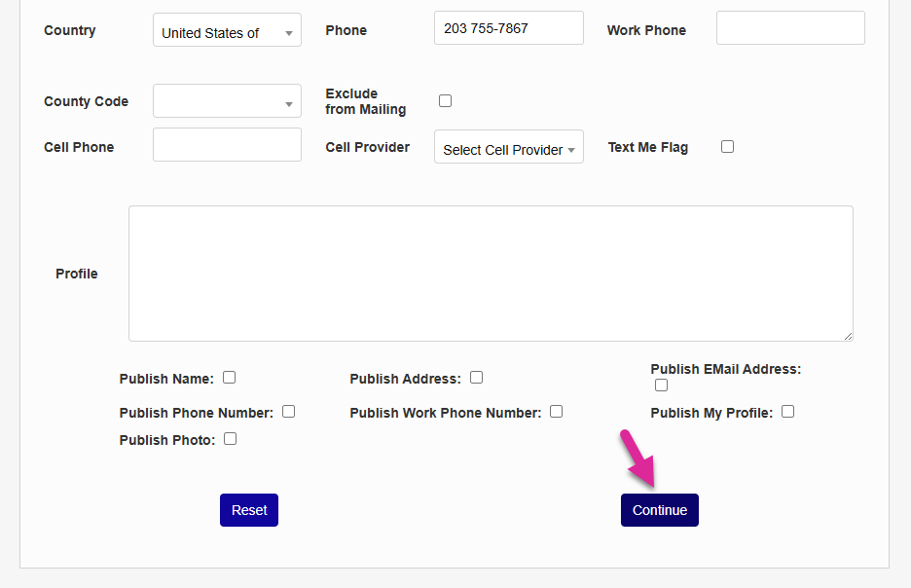911x588 pixels.
Task: Click the Continue button
Action: 660,510
